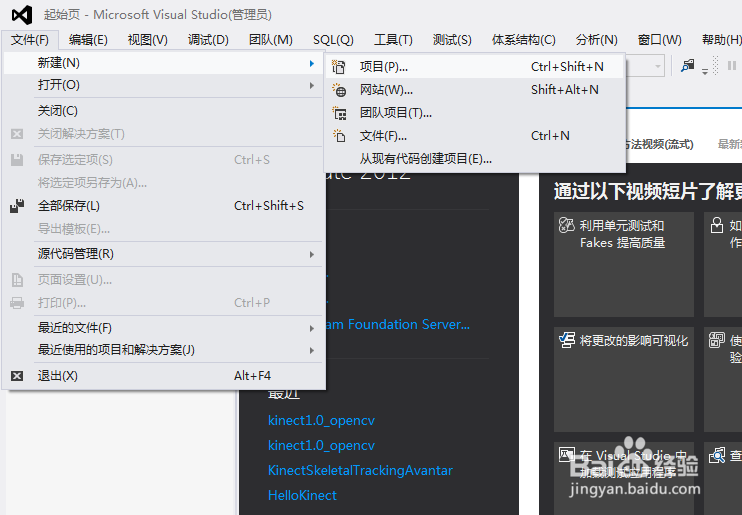Select 从现有代码创建项目(E)...
Screen dimensions: 742x515
click(x=475, y=159)
